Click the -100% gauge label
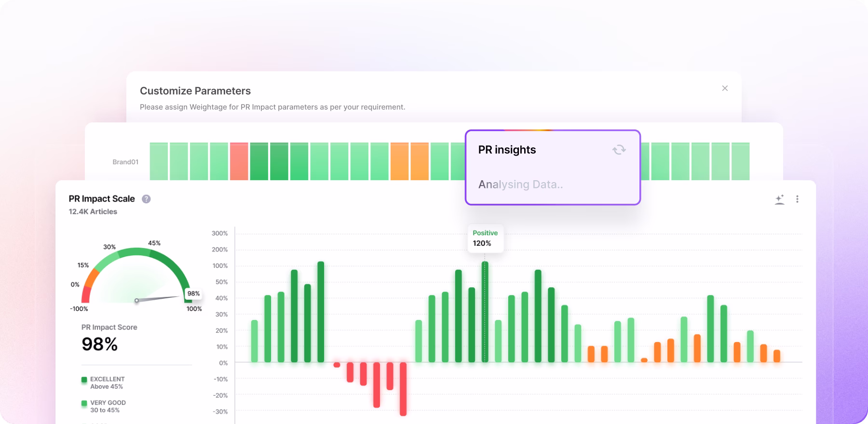Image resolution: width=868 pixels, height=424 pixels. (x=79, y=309)
